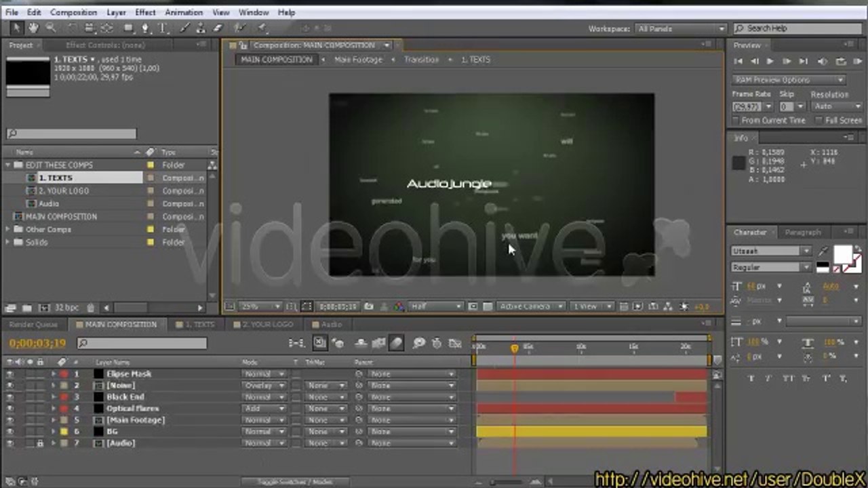Hide the Black End layer
868x488 pixels.
[x=9, y=397]
